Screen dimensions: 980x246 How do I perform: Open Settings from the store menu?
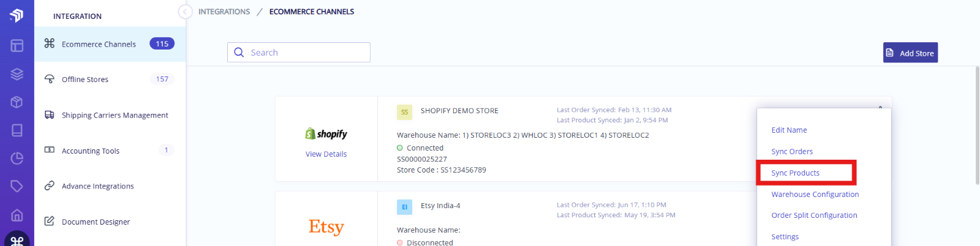click(785, 236)
